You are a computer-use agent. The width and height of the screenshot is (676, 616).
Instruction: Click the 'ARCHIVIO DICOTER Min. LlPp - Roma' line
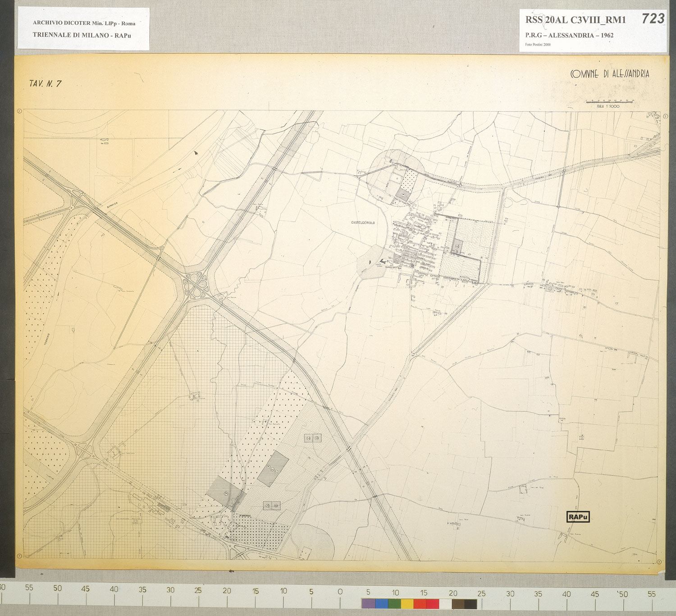coord(84,23)
